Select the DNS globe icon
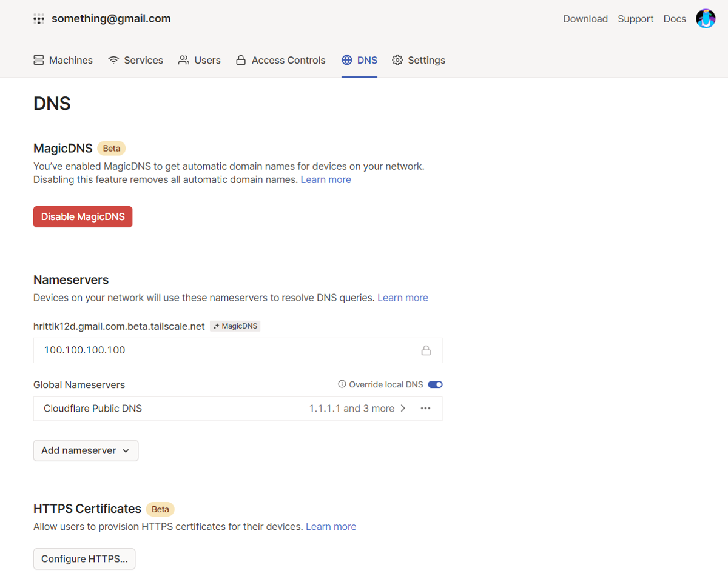Image resolution: width=728 pixels, height=579 pixels. pyautogui.click(x=346, y=60)
